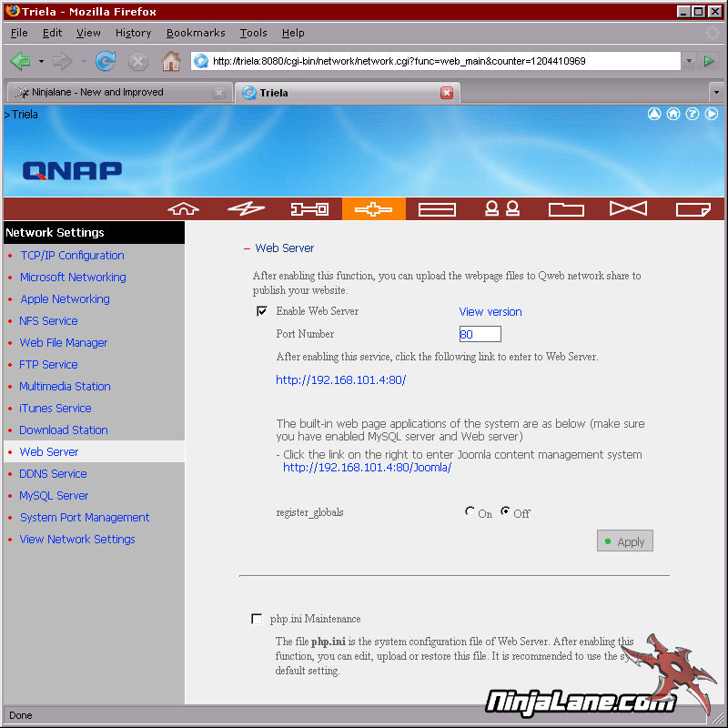Open the Bookmarks menu

point(196,33)
